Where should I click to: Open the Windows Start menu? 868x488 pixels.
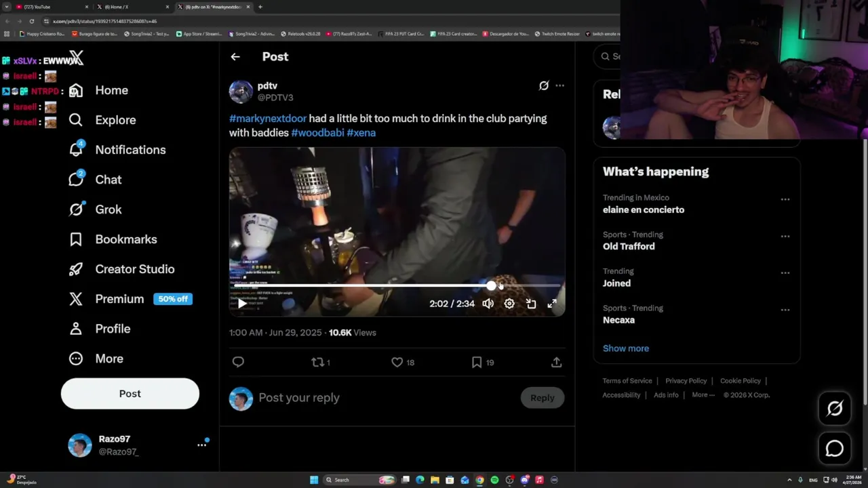click(314, 480)
